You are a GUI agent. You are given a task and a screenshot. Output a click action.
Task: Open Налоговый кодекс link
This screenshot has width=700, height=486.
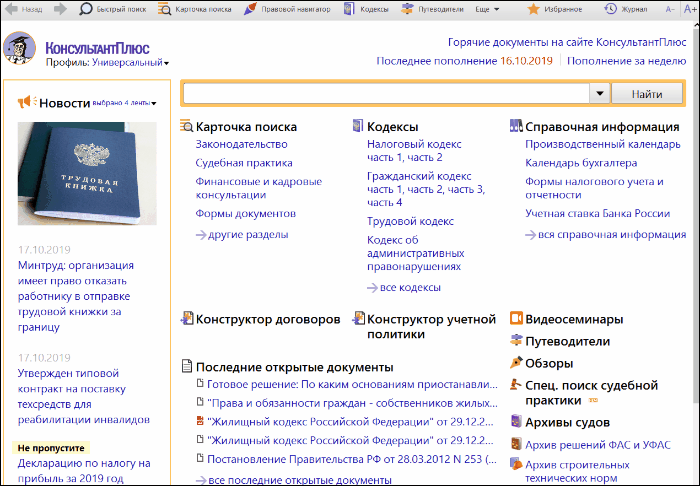point(414,144)
